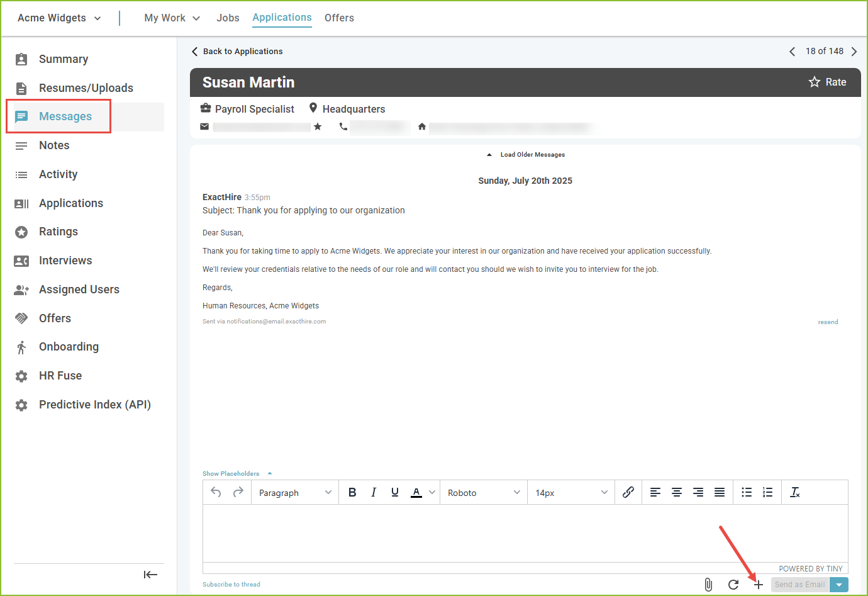Image resolution: width=868 pixels, height=596 pixels.
Task: Toggle underline formatting
Action: point(395,492)
